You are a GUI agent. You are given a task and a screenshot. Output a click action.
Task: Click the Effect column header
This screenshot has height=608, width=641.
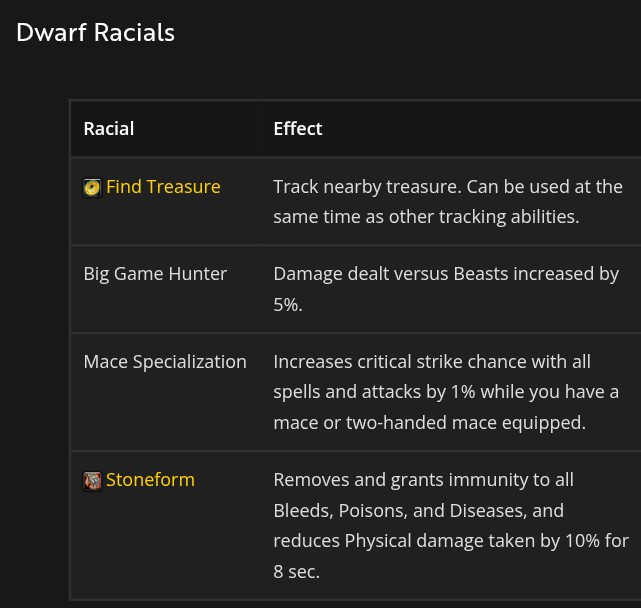coord(298,129)
